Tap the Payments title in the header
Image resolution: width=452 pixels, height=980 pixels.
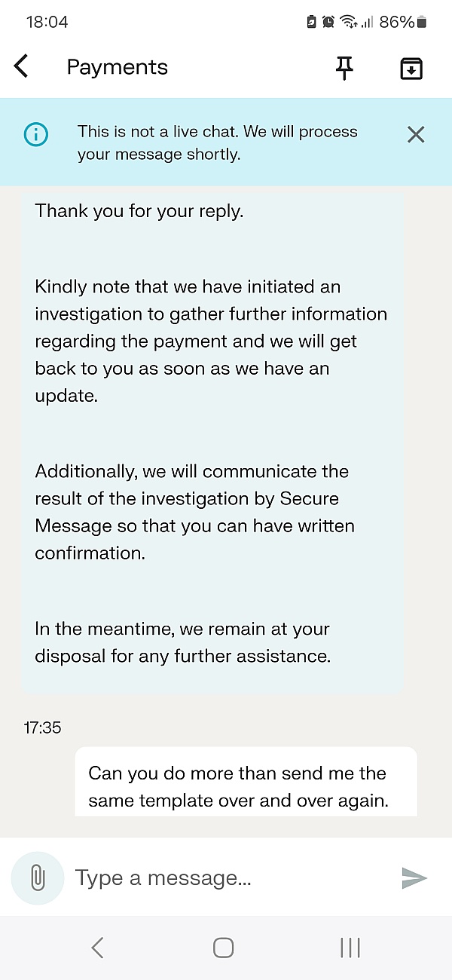click(118, 67)
